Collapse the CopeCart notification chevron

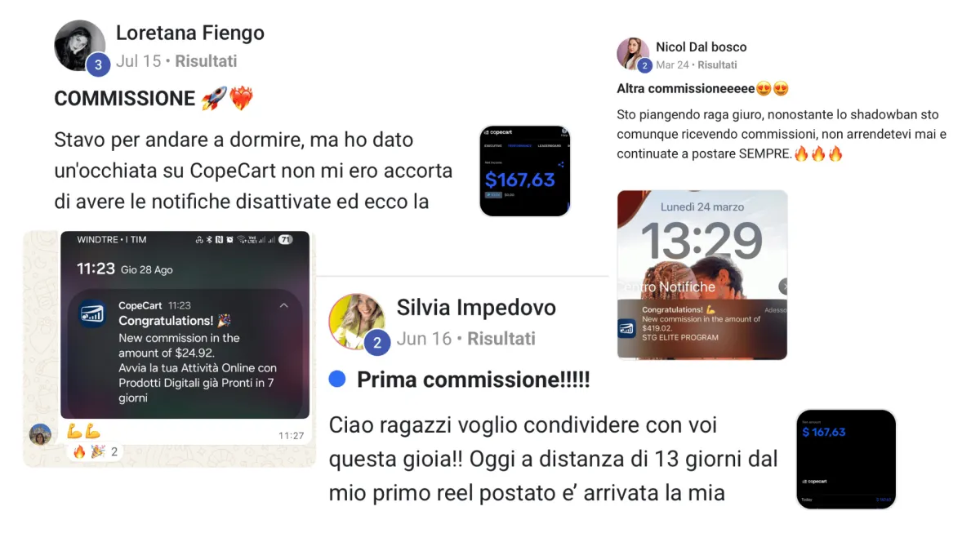284,305
